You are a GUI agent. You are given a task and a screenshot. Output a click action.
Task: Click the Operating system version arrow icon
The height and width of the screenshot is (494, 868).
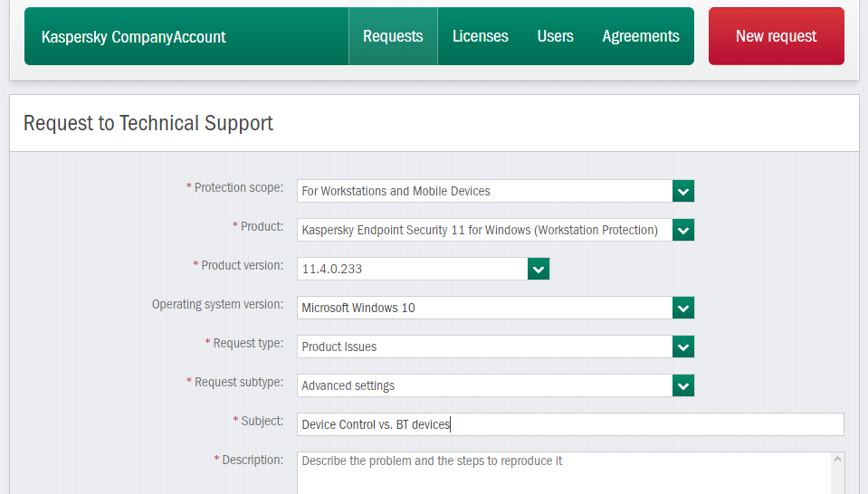click(683, 308)
